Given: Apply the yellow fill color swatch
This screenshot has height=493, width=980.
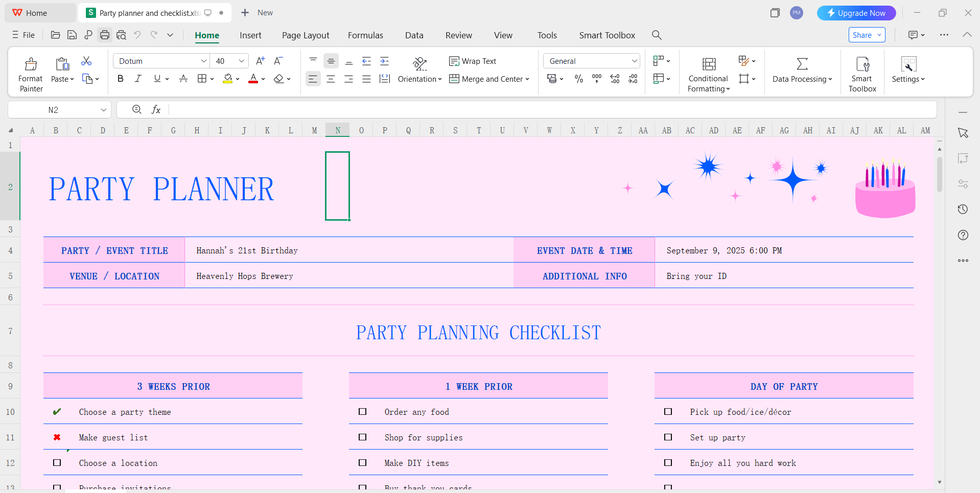Looking at the screenshot, I should [228, 79].
